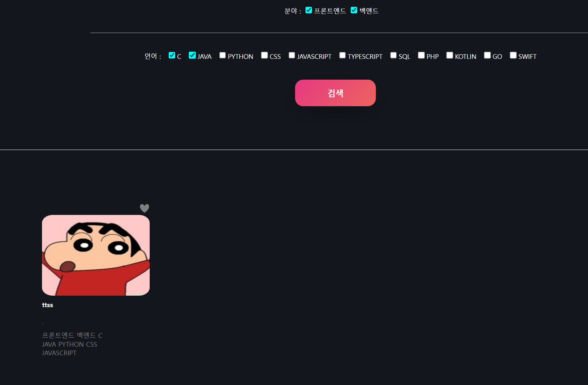Click the heart icon above ttss card
Screen dimensions: 588x385
tap(144, 208)
